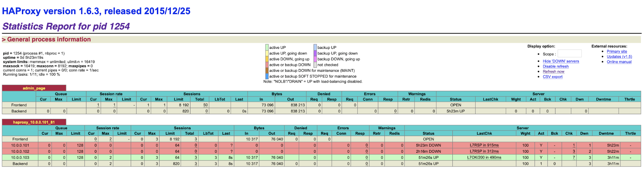This screenshot has height=172, width=644.
Task: Click the 'L7RSP in 312ms' check result
Action: tap(484, 151)
